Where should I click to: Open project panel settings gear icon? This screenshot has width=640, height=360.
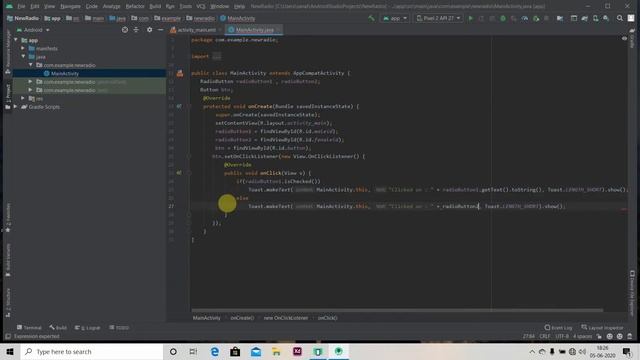click(x=149, y=30)
